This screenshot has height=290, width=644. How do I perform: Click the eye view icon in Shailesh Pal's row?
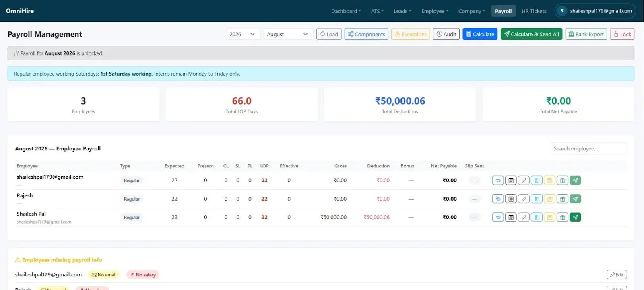tap(498, 217)
